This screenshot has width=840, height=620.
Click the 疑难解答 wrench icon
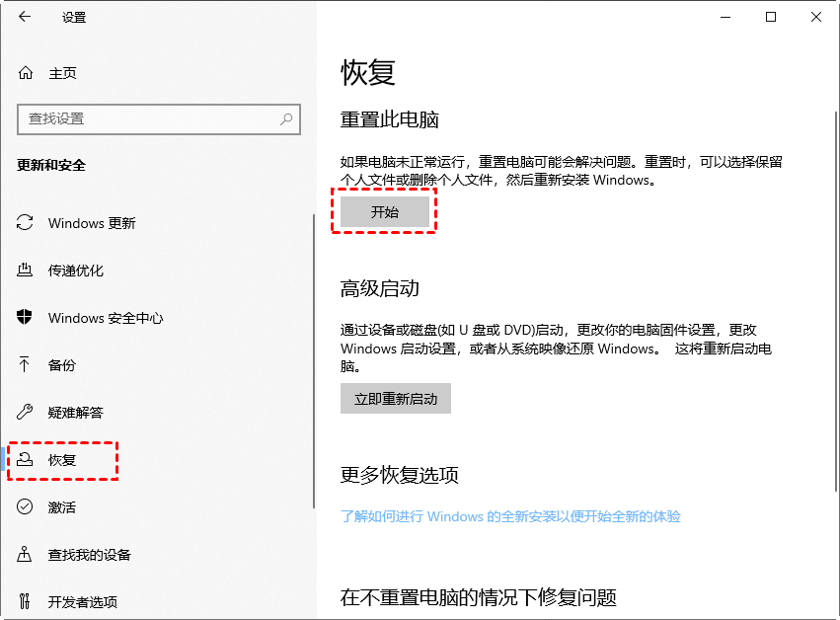click(25, 412)
